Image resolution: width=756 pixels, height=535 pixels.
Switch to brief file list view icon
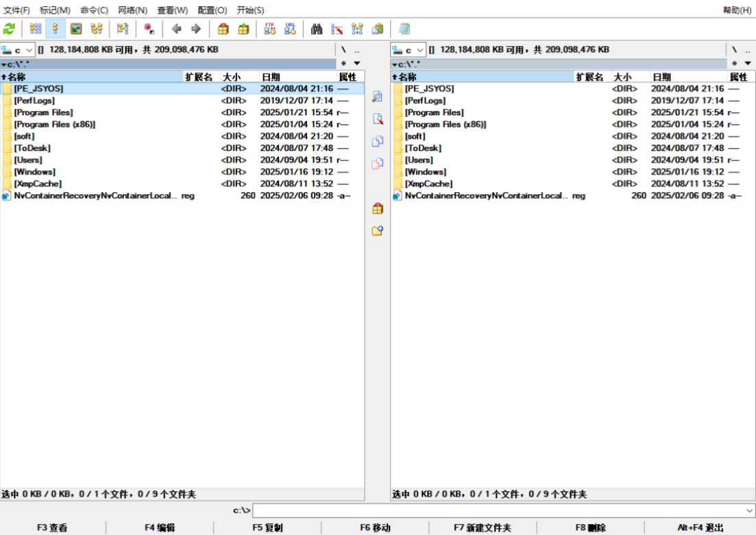click(35, 29)
